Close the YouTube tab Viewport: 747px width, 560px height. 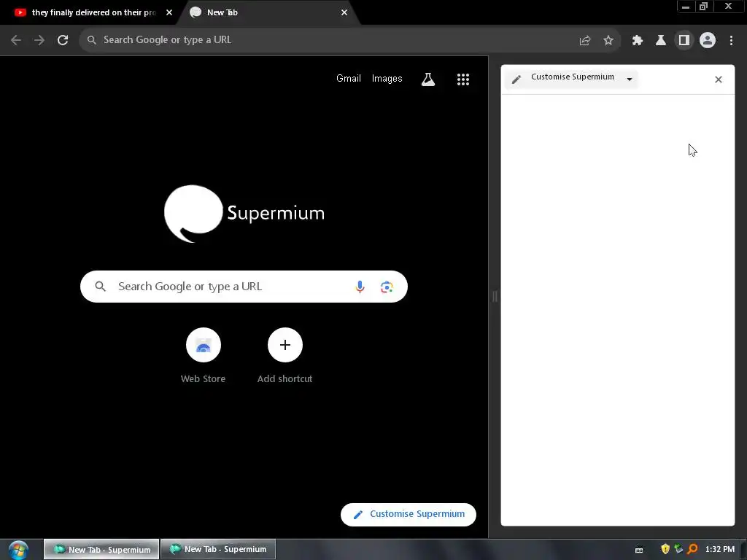point(169,12)
